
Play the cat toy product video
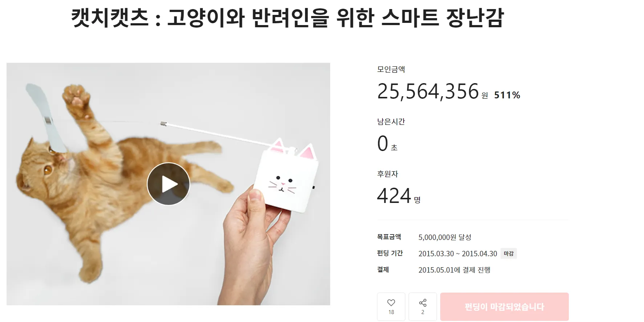168,184
